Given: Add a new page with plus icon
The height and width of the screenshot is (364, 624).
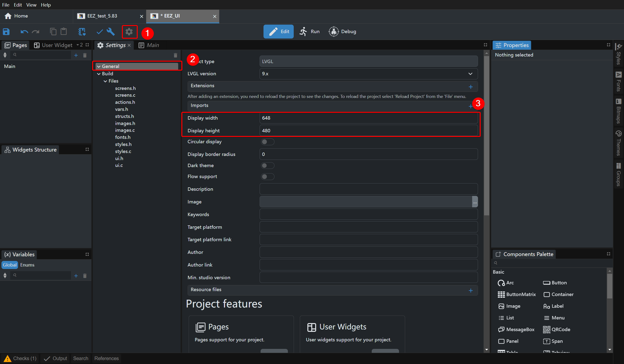Looking at the screenshot, I should click(x=76, y=55).
